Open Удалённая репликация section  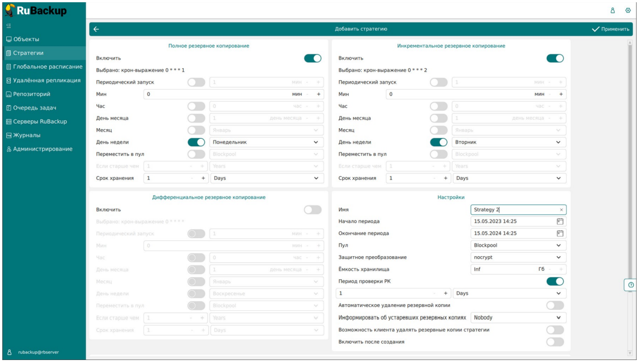pyautogui.click(x=44, y=80)
